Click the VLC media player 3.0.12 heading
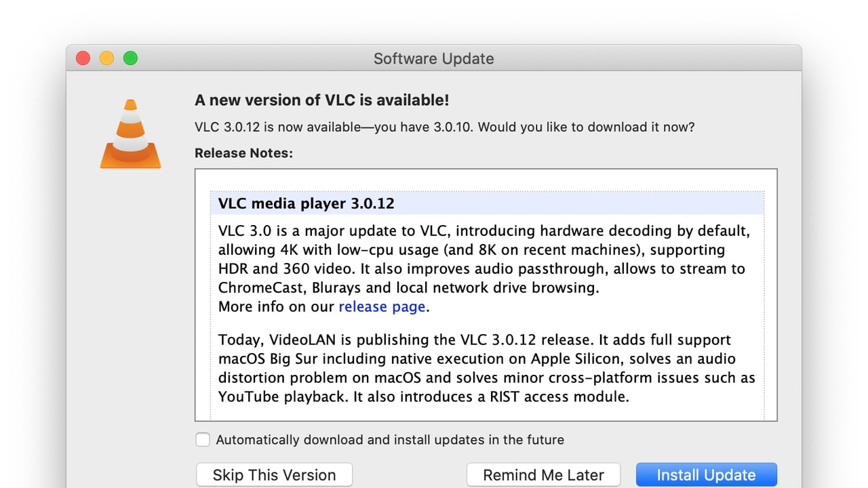Image resolution: width=868 pixels, height=488 pixels. (x=307, y=203)
